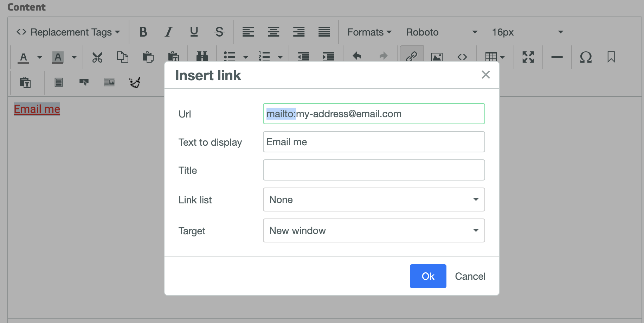The image size is (644, 323).
Task: Open the Replacement Tags menu
Action: point(69,32)
